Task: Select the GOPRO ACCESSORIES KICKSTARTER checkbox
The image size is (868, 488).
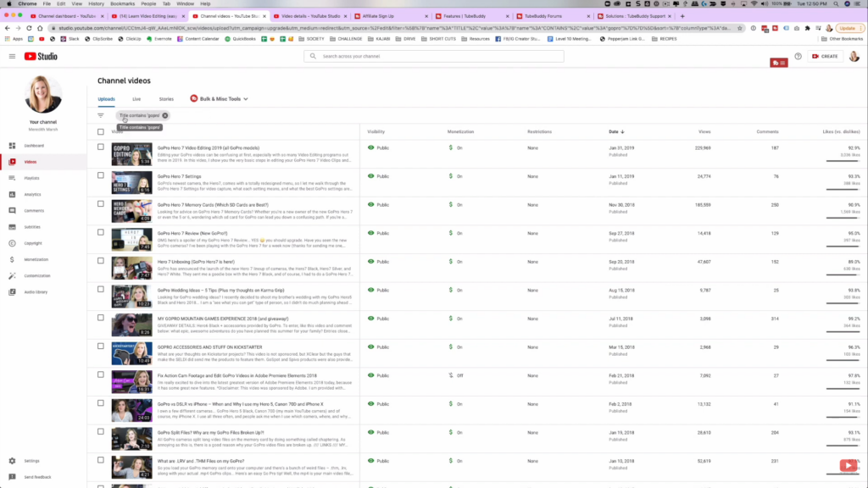Action: click(x=101, y=347)
